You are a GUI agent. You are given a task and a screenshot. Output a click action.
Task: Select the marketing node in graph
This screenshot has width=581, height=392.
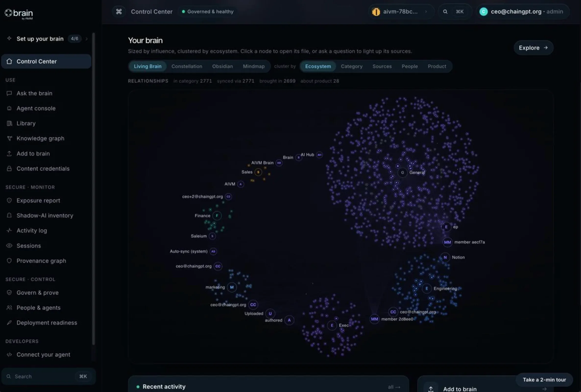coord(232,287)
